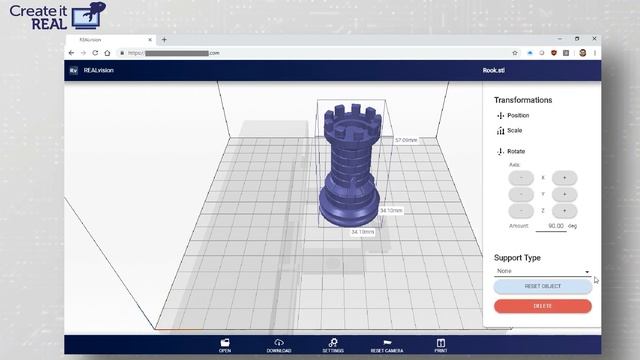Click the DOWNLOAD cloud icon
Image resolution: width=640 pixels, height=360 pixels.
tap(279, 345)
